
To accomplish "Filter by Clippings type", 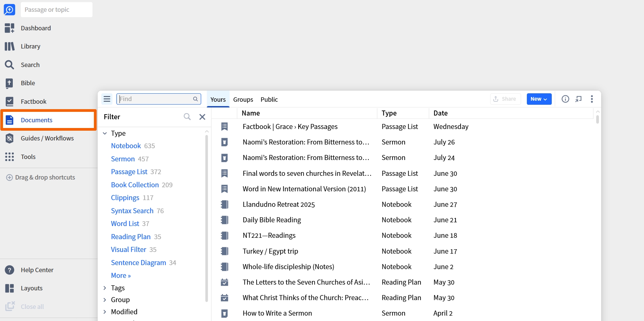I will tap(125, 198).
